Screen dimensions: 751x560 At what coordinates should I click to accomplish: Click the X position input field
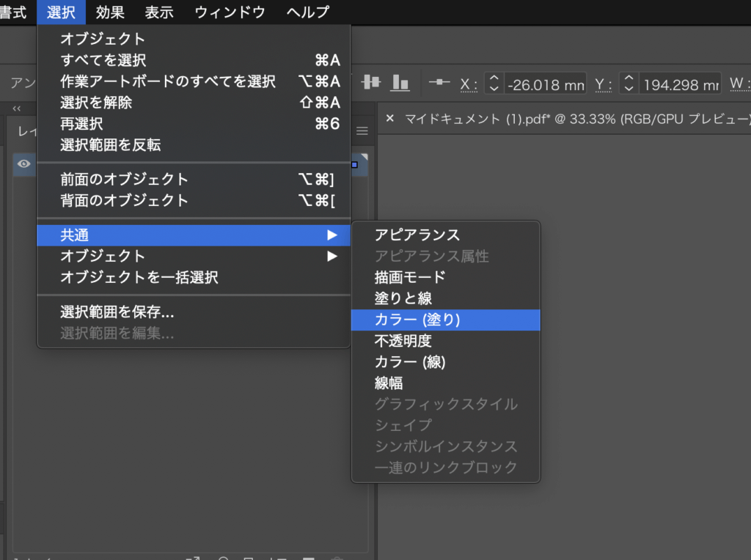(545, 84)
